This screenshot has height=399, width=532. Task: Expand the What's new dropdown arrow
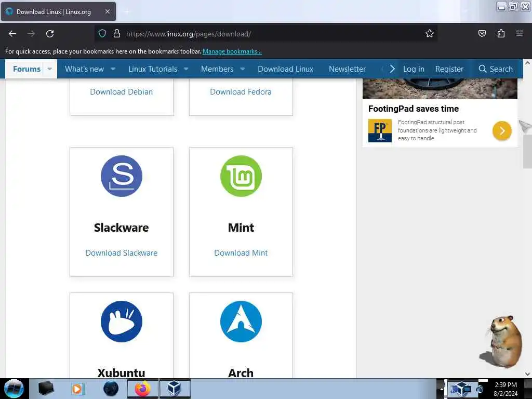pos(113,69)
